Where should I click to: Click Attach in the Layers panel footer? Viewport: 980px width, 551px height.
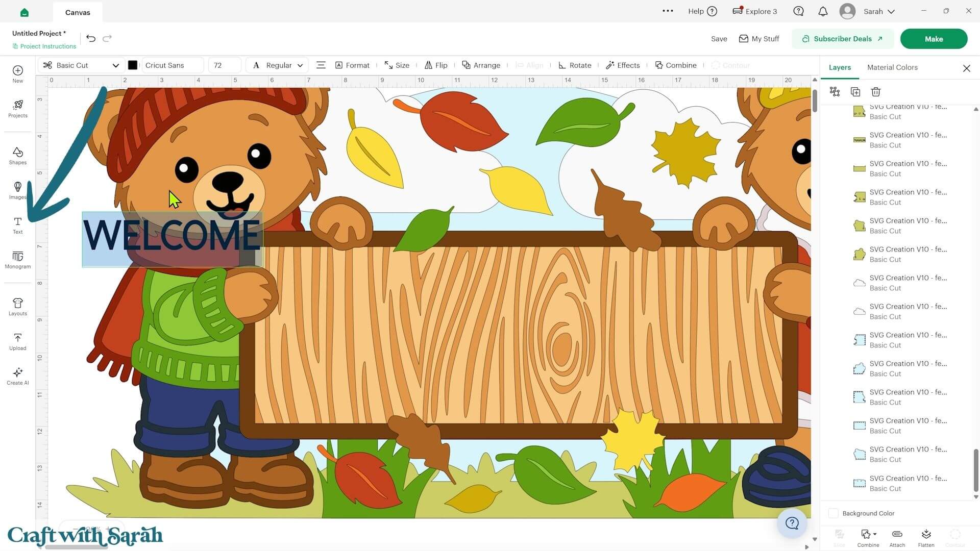coord(897,538)
